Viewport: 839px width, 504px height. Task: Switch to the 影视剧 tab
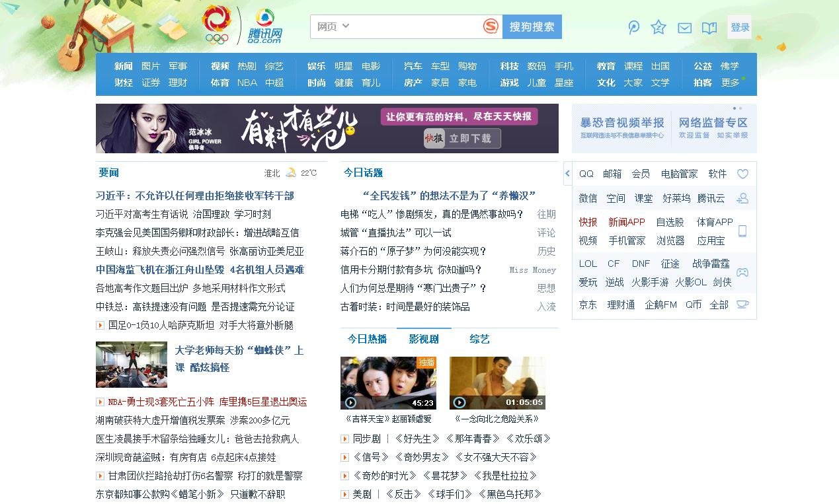click(x=424, y=339)
